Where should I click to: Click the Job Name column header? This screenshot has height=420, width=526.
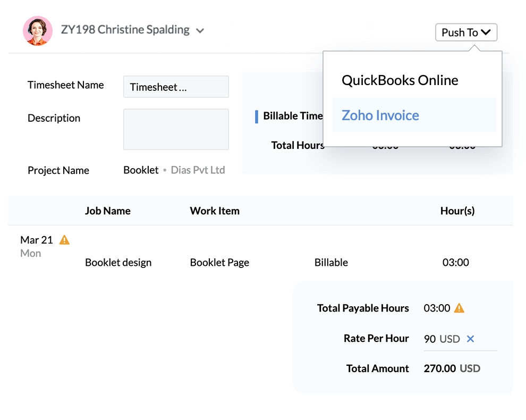coord(108,211)
